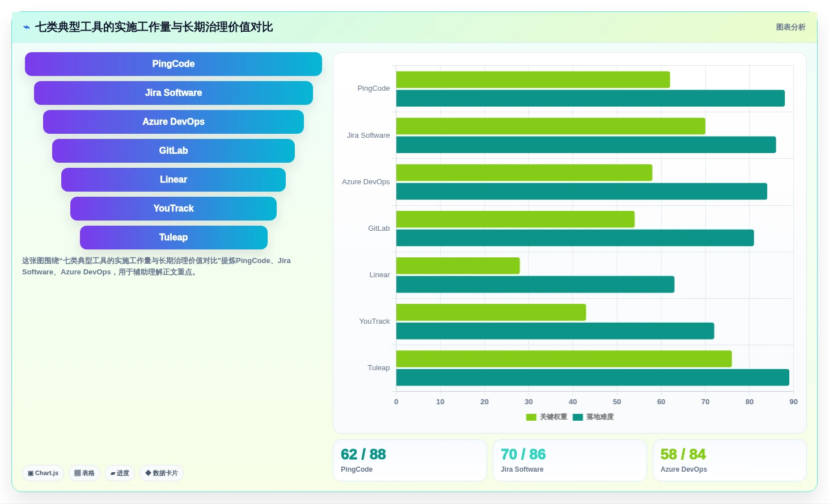Select the Linear funnel segment

pos(174,180)
